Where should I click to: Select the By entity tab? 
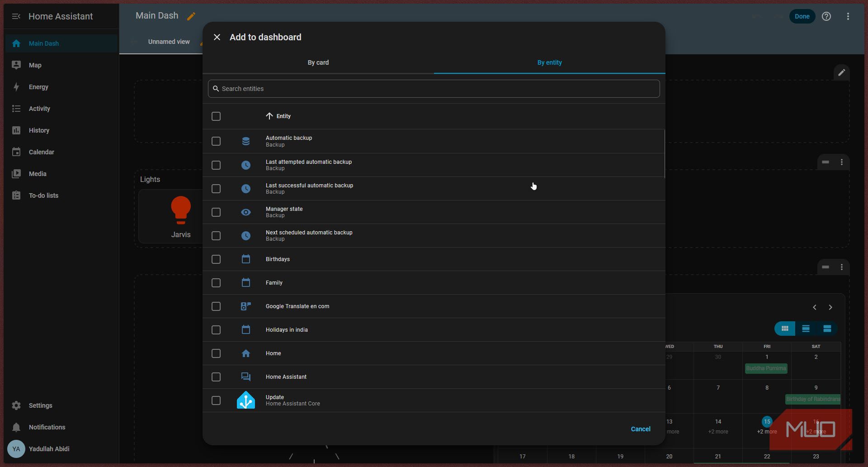pos(550,62)
